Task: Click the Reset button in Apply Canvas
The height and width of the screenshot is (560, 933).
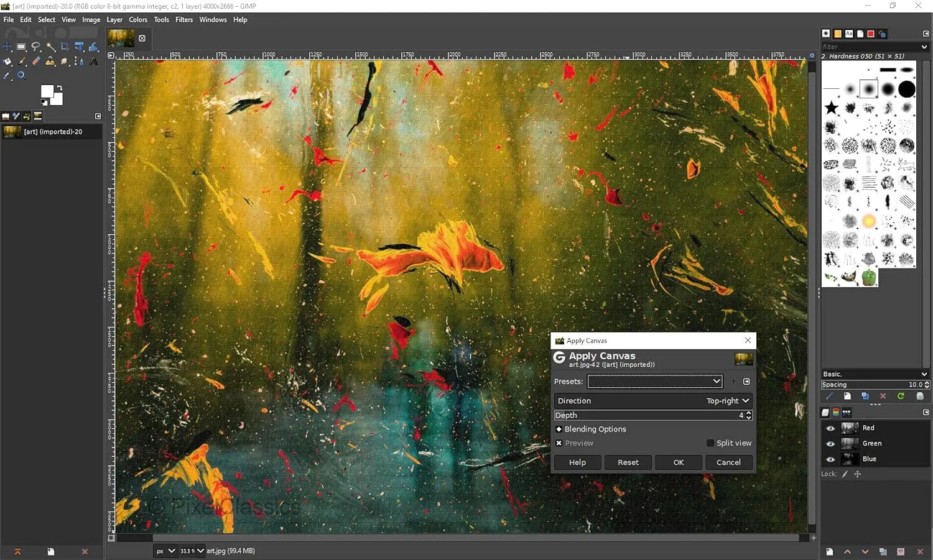Action: click(628, 462)
